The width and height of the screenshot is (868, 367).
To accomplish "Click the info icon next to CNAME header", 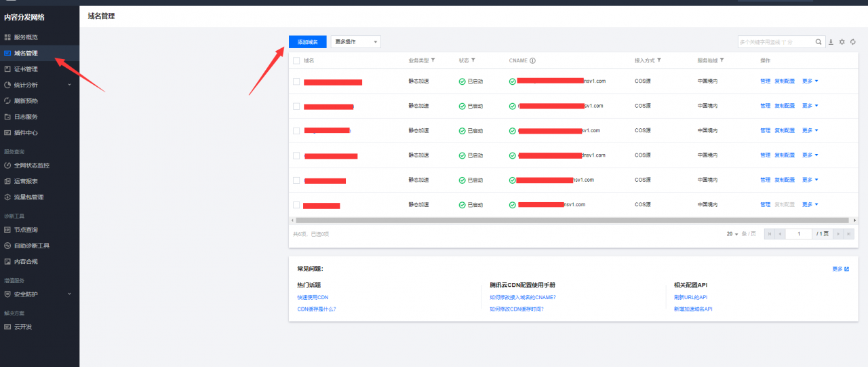I will click(x=532, y=60).
